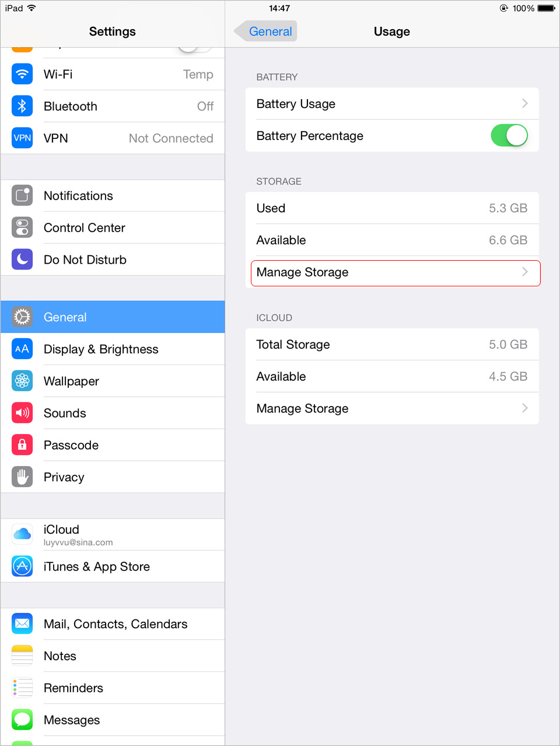
Task: Toggle the Battery Percentage switch
Action: [x=509, y=135]
